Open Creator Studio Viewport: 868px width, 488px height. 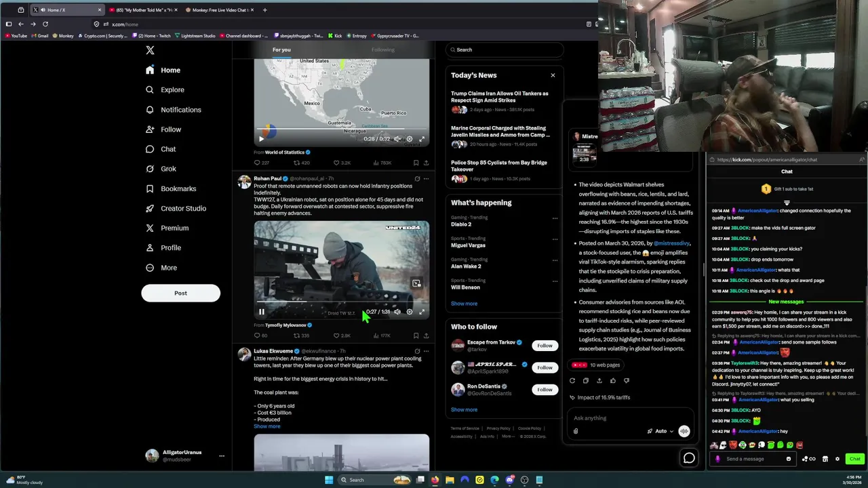point(176,208)
